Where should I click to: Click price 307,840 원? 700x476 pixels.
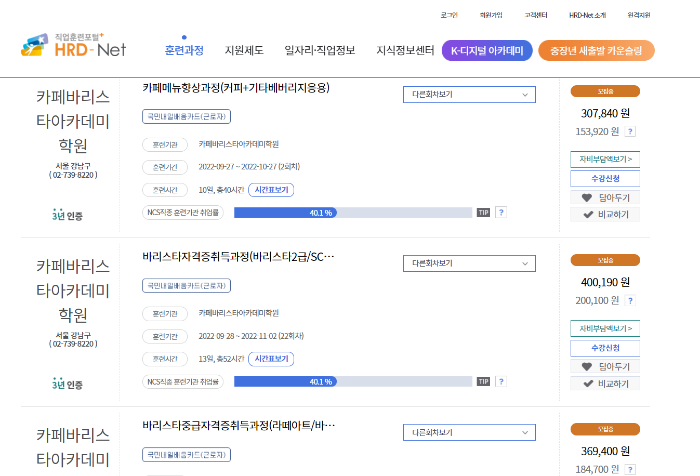point(605,113)
